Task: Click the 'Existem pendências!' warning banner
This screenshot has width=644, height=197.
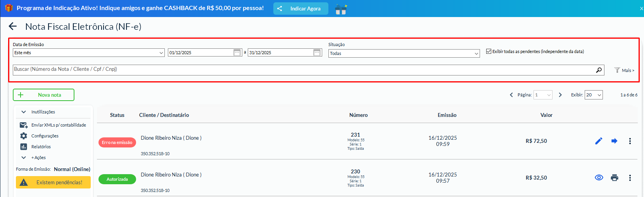Action: (53, 182)
